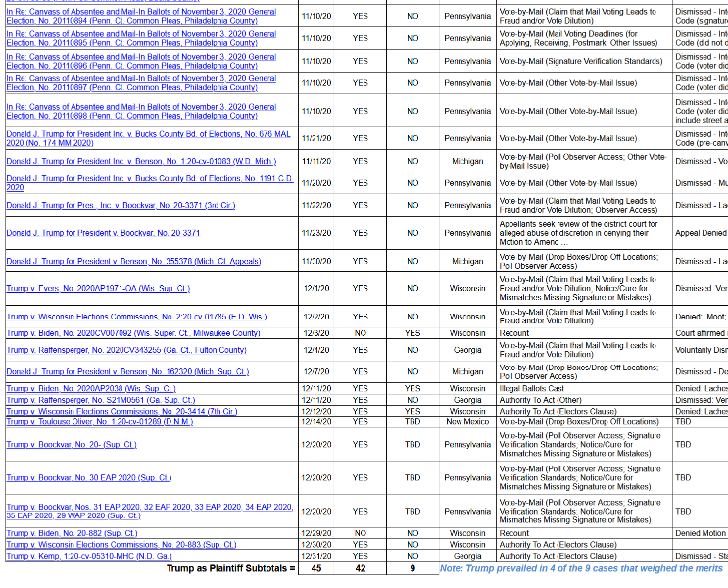Open the Canvass case No. 20110898 link
728x588 pixels.
point(141,112)
